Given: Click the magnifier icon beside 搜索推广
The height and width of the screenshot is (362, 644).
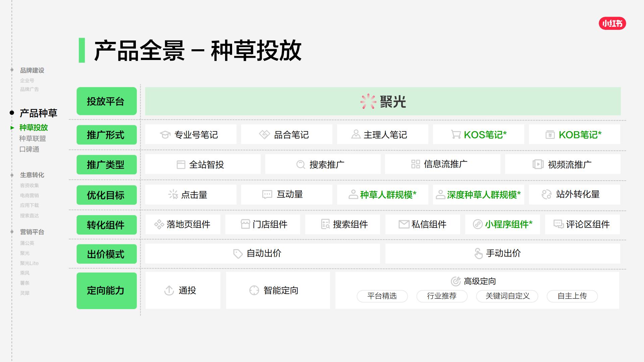Looking at the screenshot, I should (x=301, y=165).
